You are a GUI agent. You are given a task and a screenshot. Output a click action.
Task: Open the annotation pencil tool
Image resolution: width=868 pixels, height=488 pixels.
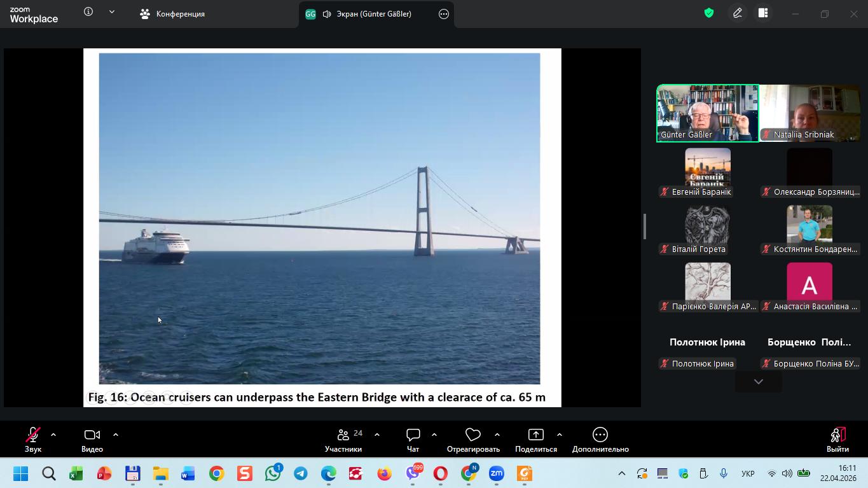[738, 13]
